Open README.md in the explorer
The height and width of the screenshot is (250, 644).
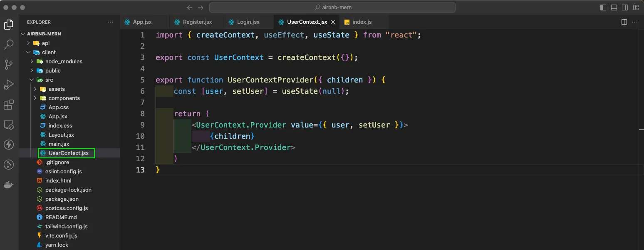click(69, 217)
